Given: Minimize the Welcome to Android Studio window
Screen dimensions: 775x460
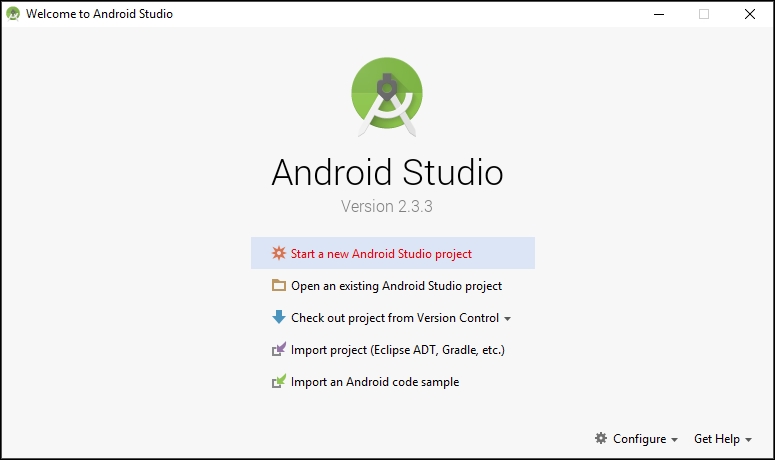Looking at the screenshot, I should coord(659,14).
